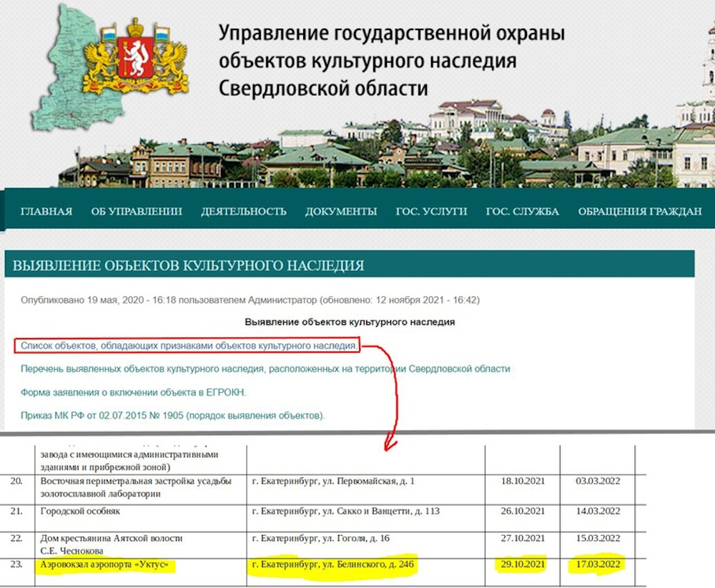Image resolution: width=715 pixels, height=588 pixels.
Task: Click heading ВЫЯВЛЕНИЕ ОБЪЕКТОВ КУЛЬТУРНОГО НАСЛЕДИЯ
Action: (x=188, y=265)
